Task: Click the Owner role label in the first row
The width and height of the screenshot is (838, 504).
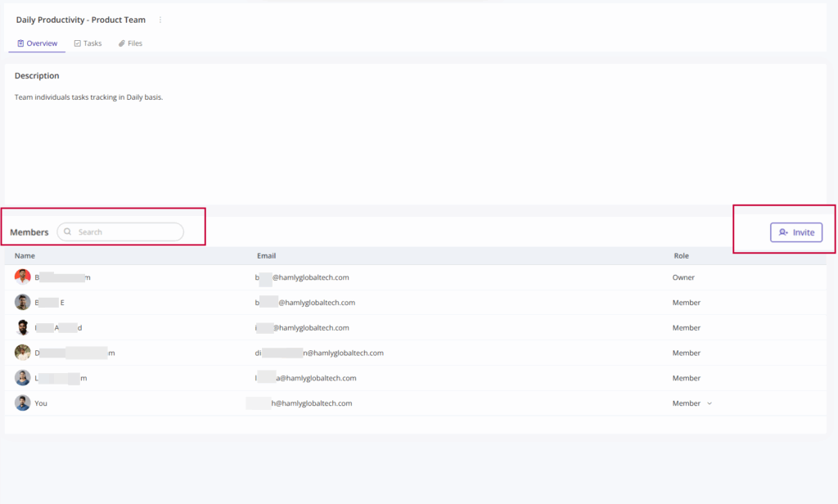Action: click(x=683, y=277)
